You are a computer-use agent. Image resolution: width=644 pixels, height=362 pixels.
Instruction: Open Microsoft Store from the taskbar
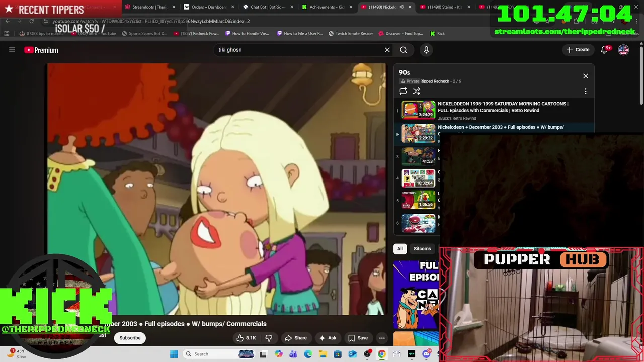(x=338, y=354)
